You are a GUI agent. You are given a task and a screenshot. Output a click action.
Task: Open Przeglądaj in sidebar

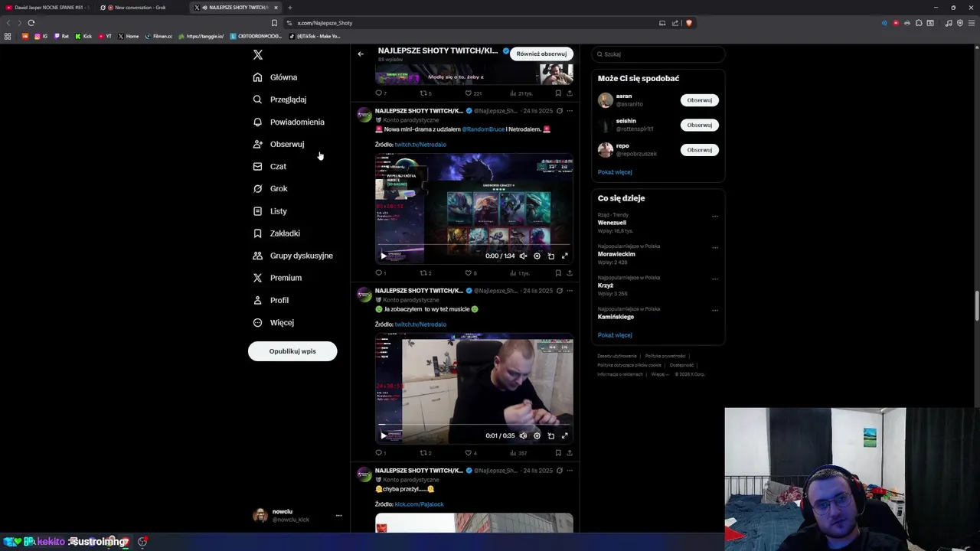tap(279, 99)
